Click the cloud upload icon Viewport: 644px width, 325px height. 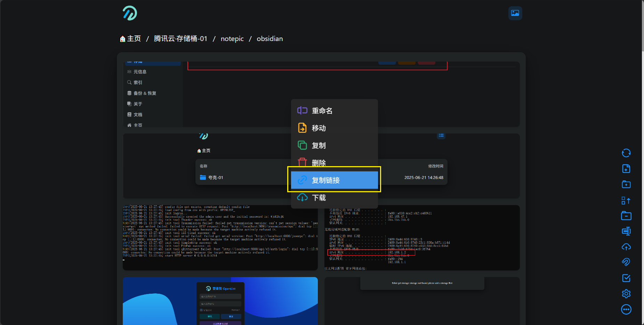pyautogui.click(x=626, y=247)
